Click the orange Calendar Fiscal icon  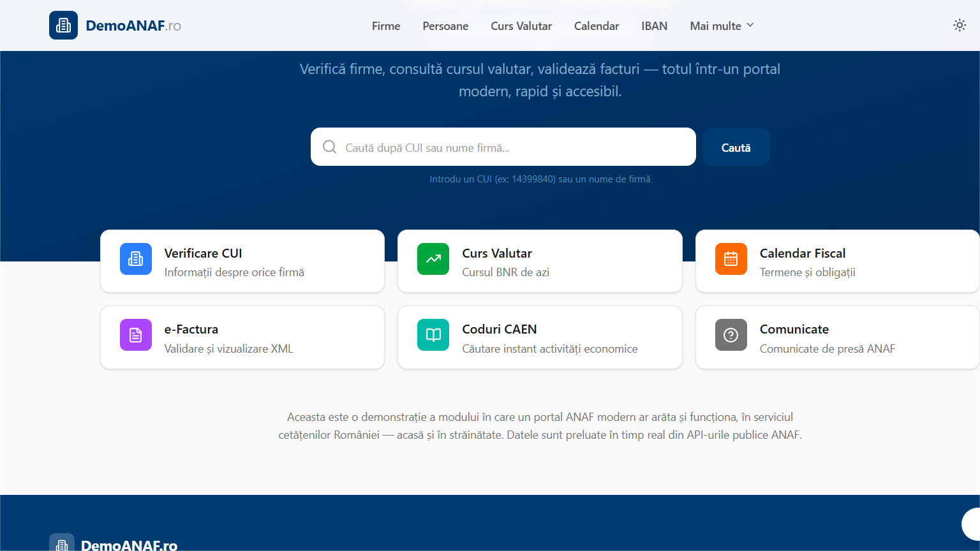point(731,259)
